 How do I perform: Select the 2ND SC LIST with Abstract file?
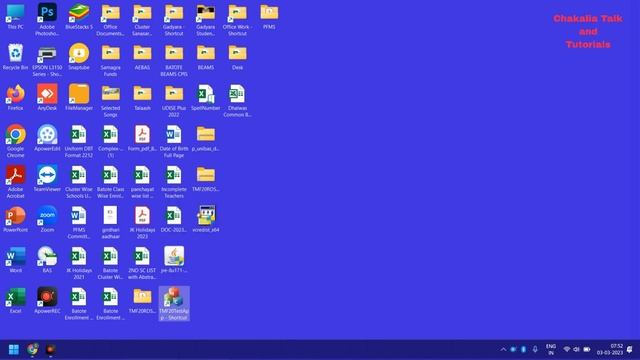(x=142, y=263)
